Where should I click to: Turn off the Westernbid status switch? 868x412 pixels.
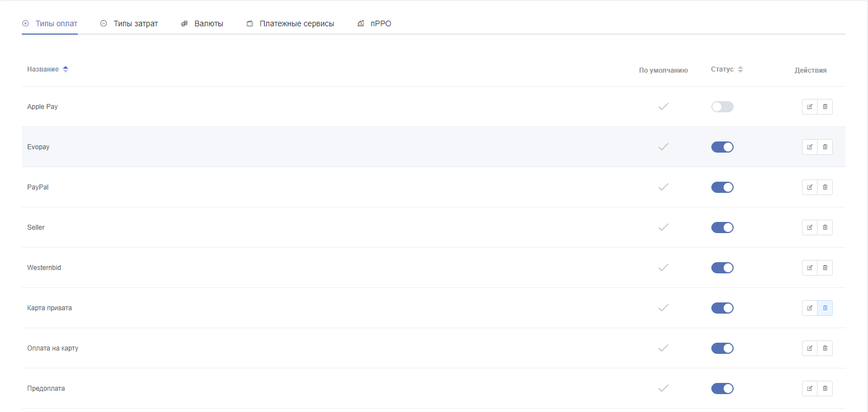click(722, 268)
